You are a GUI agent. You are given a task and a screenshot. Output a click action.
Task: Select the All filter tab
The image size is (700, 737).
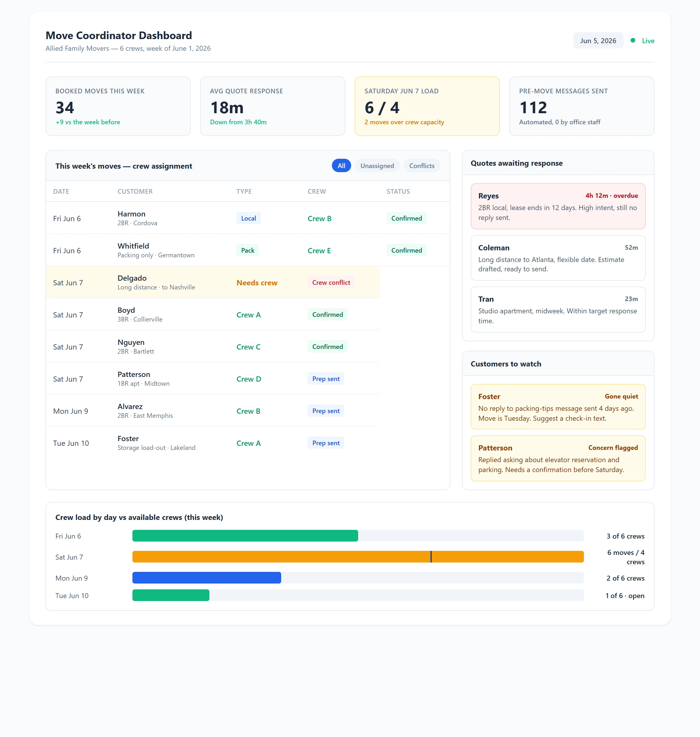(x=341, y=166)
